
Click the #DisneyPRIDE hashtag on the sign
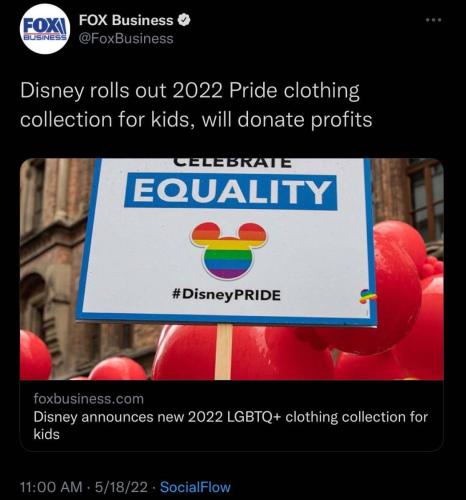coord(227,295)
